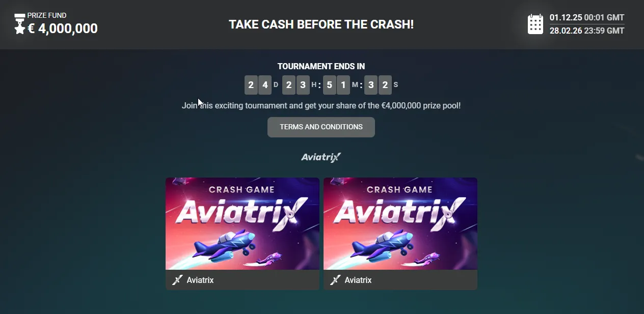Image resolution: width=644 pixels, height=314 pixels.
Task: Click the tournament start date 01.12.25
Action: [566, 17]
